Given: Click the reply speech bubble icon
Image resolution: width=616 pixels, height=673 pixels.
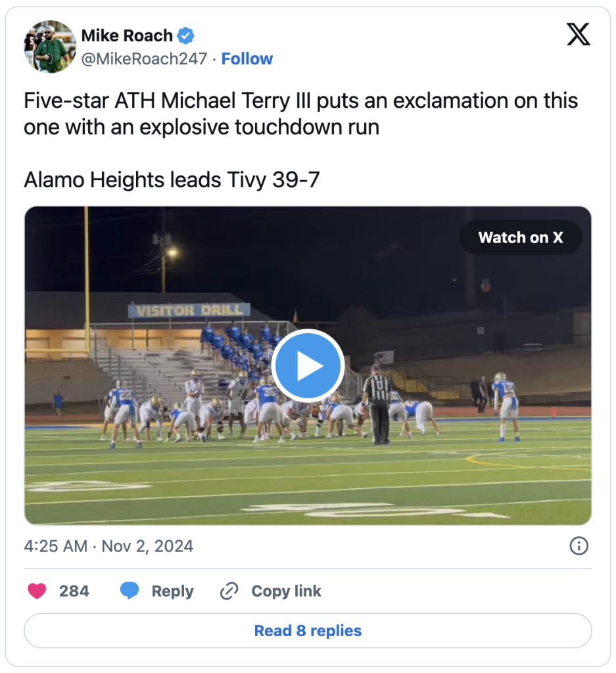Looking at the screenshot, I should 130,591.
